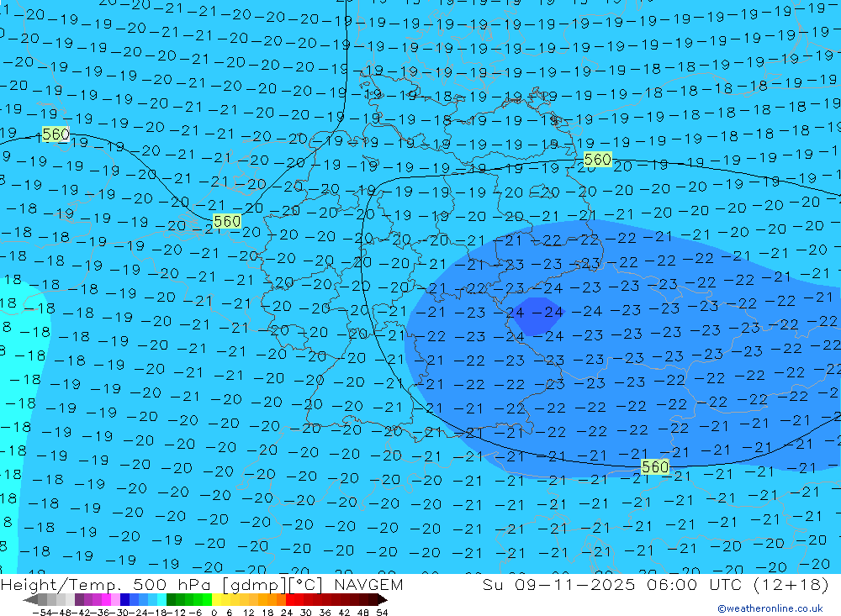Select the 'Height/Temp. 500 hPa' title text
The height and width of the screenshot is (616, 841).
point(106,584)
